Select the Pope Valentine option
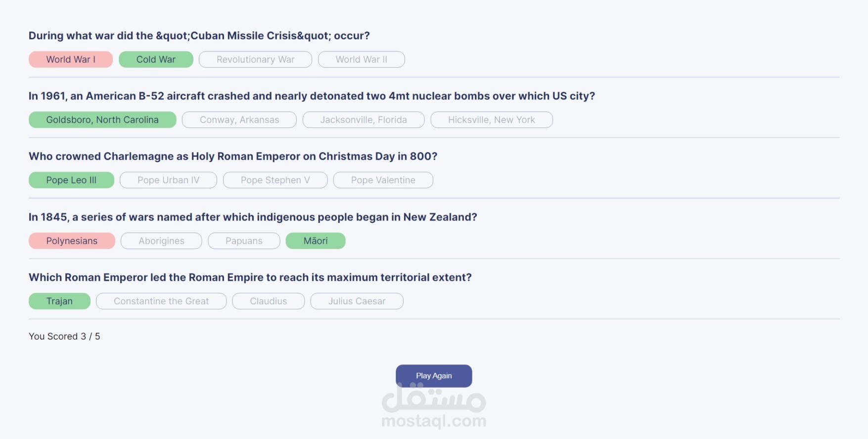This screenshot has width=868, height=439. coord(383,180)
